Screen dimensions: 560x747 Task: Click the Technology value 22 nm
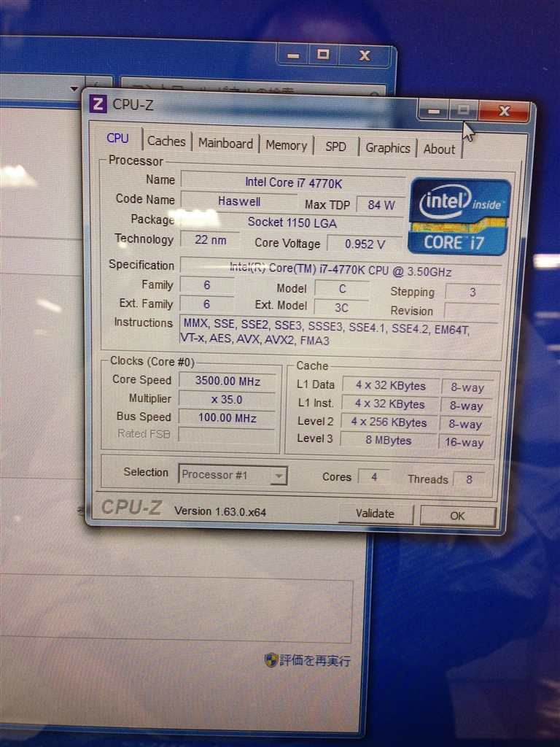210,239
